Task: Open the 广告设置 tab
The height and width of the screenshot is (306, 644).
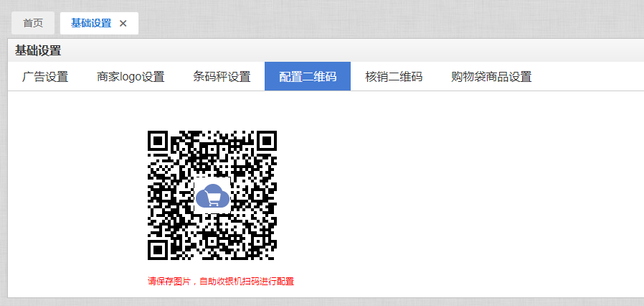Action: pos(45,76)
